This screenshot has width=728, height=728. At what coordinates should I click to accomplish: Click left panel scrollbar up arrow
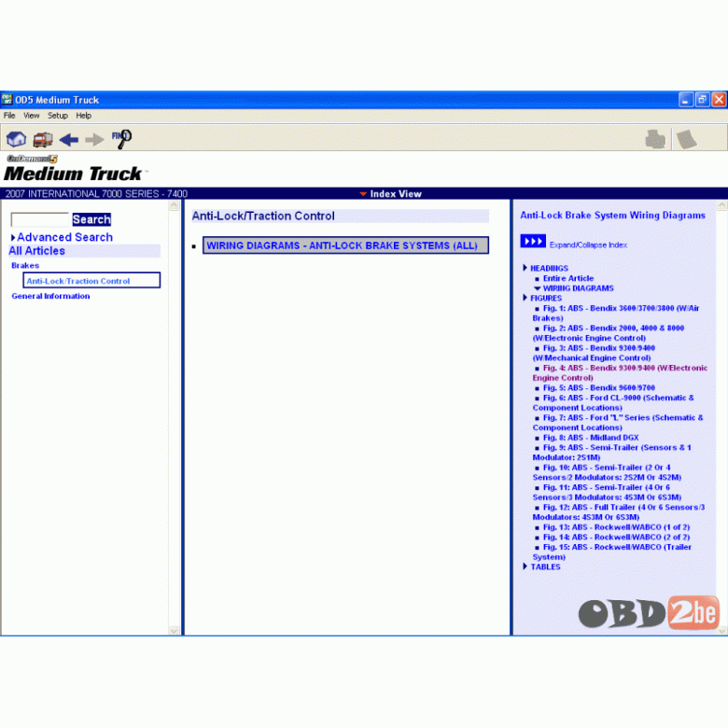click(174, 204)
